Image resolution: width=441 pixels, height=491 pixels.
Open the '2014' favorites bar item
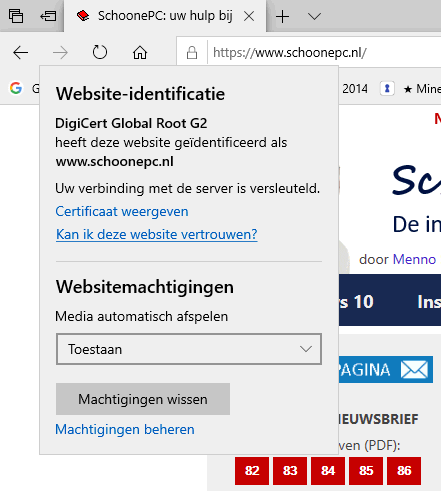(x=355, y=89)
